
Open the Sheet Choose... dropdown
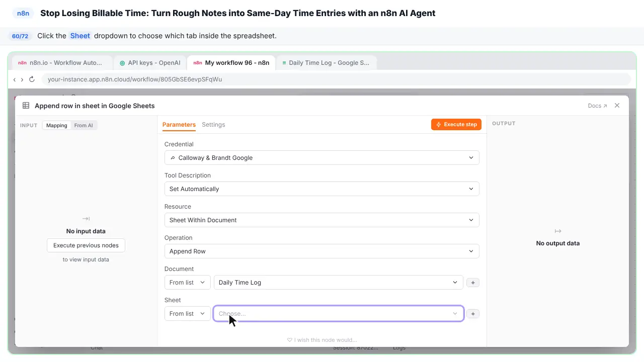[x=339, y=314]
